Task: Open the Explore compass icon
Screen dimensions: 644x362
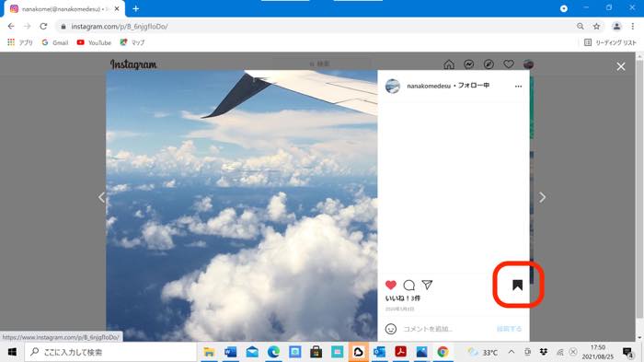Action: coord(489,64)
